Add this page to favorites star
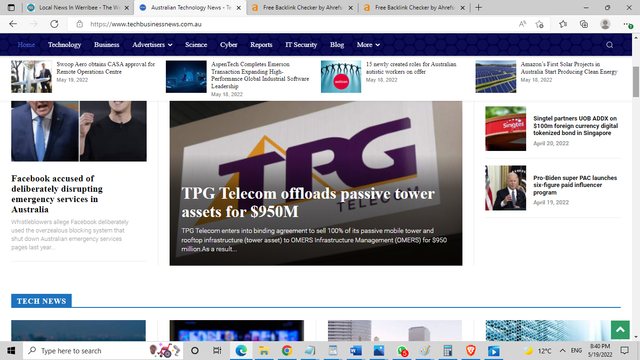Screen dimensions: 640x360 click(540, 24)
